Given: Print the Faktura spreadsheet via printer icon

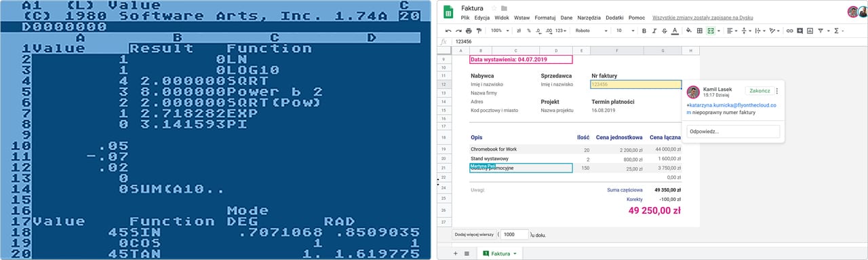Looking at the screenshot, I should [x=469, y=31].
